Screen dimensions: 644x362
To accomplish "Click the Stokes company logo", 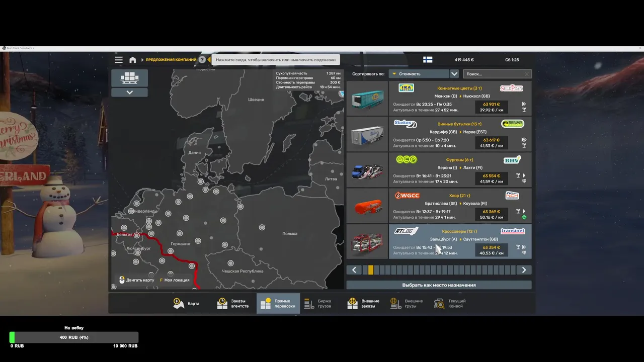I will (x=405, y=124).
